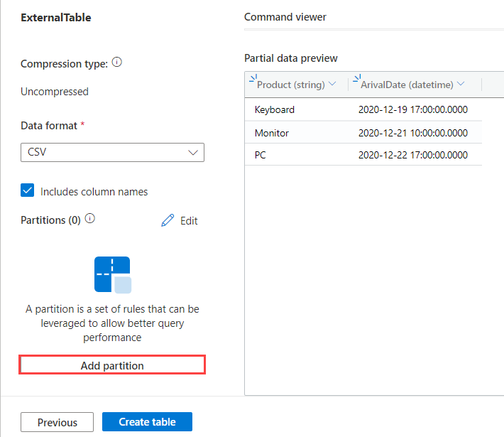Select the Monitor cell in preview table

coord(272,133)
